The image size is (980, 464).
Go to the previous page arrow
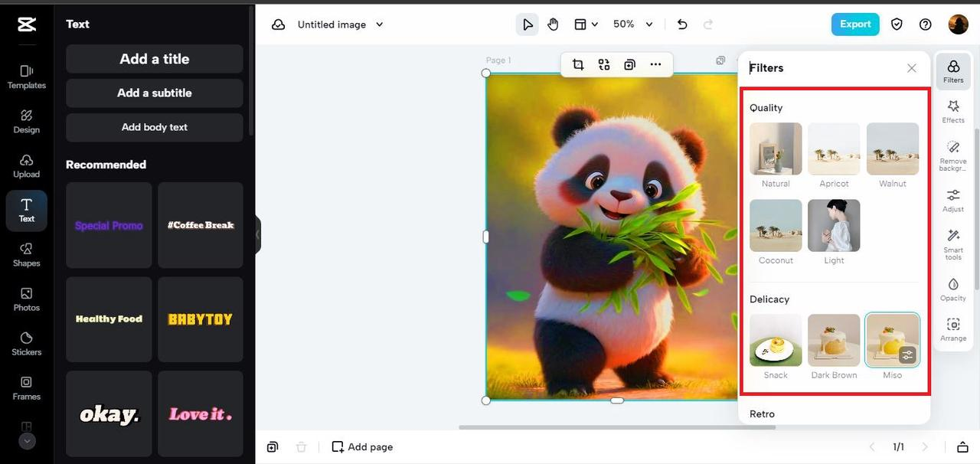(x=871, y=447)
